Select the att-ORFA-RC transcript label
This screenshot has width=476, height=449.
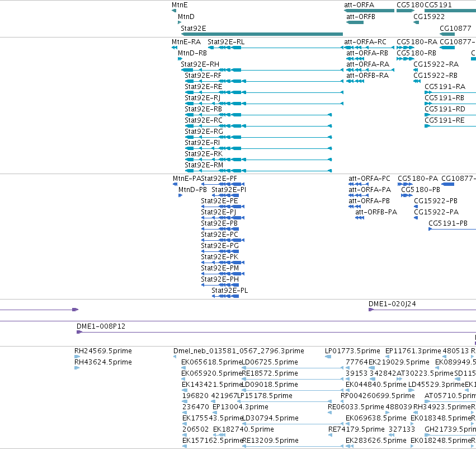click(365, 42)
